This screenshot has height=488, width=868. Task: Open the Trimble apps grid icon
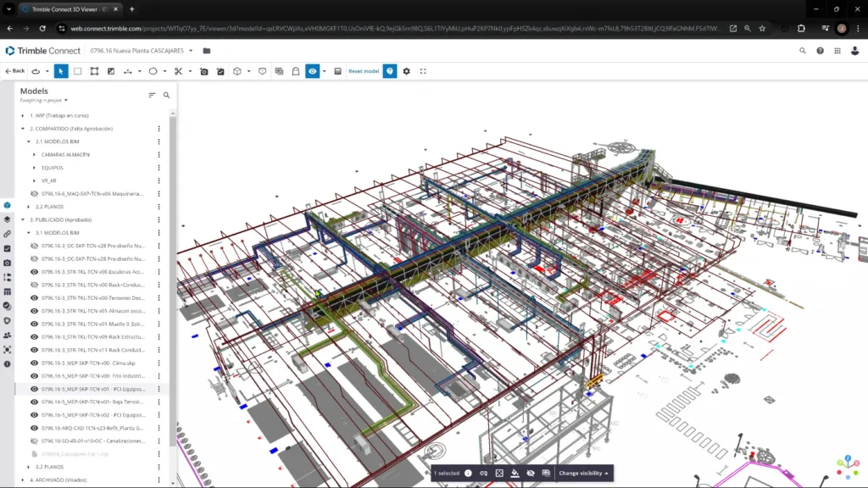pos(837,51)
